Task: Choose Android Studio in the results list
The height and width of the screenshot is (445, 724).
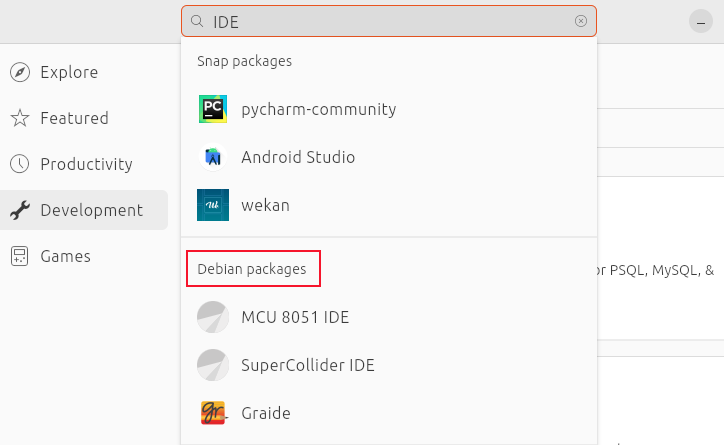Action: 298,157
